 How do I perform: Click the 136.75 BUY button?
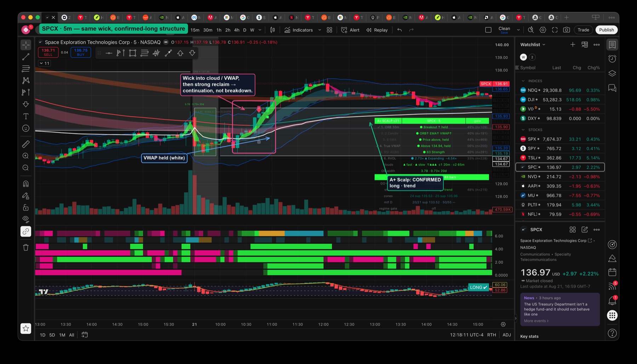81,52
